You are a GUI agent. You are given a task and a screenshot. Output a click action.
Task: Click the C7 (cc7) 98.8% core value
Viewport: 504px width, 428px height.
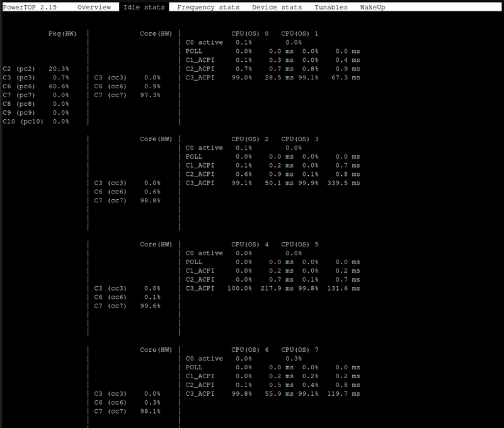[150, 200]
